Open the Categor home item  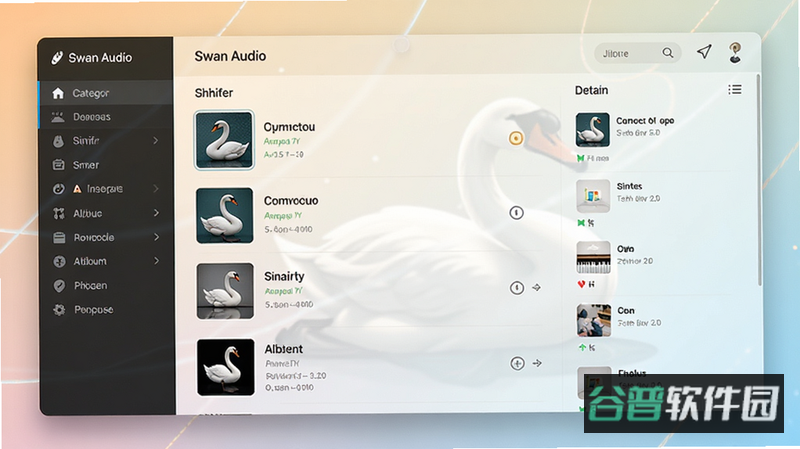click(x=106, y=93)
